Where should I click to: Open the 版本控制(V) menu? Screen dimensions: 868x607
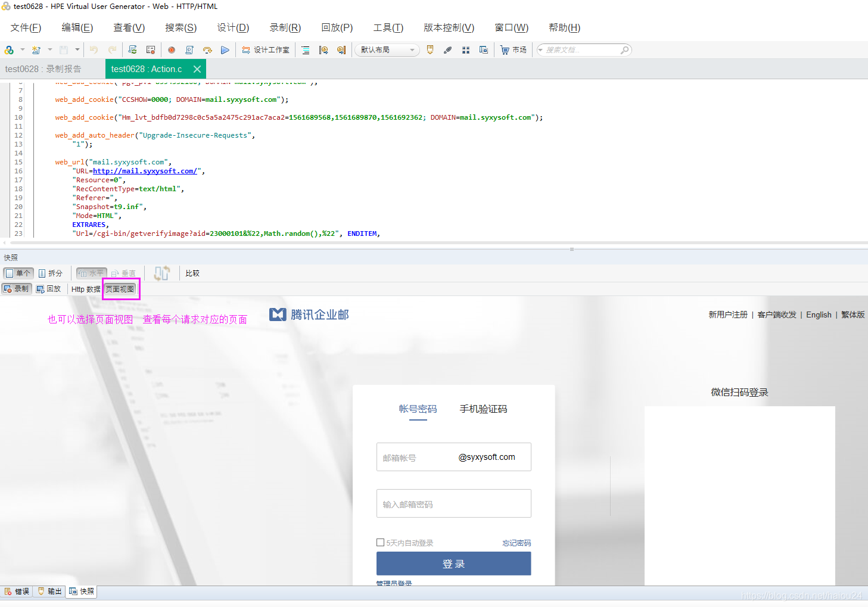click(x=449, y=27)
